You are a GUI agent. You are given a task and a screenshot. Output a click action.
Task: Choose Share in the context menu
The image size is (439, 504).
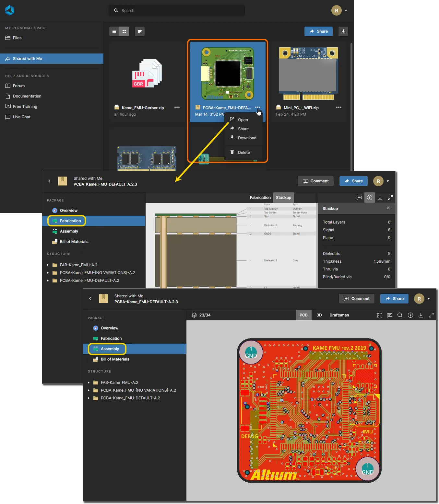pyautogui.click(x=243, y=129)
